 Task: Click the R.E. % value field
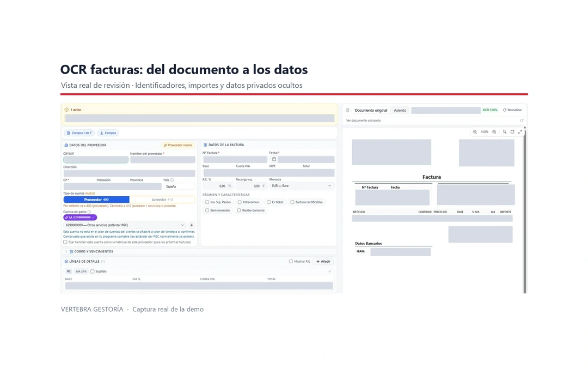pyautogui.click(x=218, y=186)
